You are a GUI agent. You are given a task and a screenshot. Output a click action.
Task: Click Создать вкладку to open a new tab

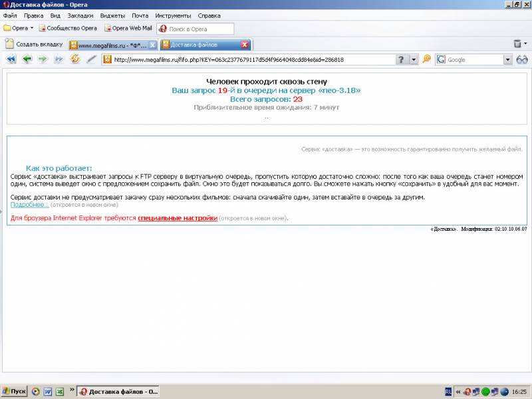[34, 44]
